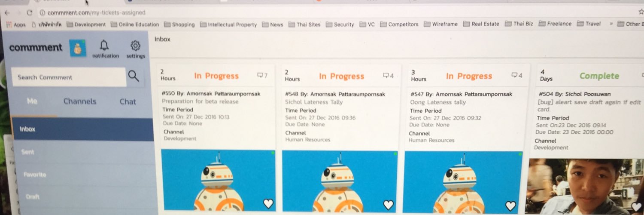Image resolution: width=644 pixels, height=215 pixels.
Task: Open the notification bell icon
Action: [x=104, y=46]
